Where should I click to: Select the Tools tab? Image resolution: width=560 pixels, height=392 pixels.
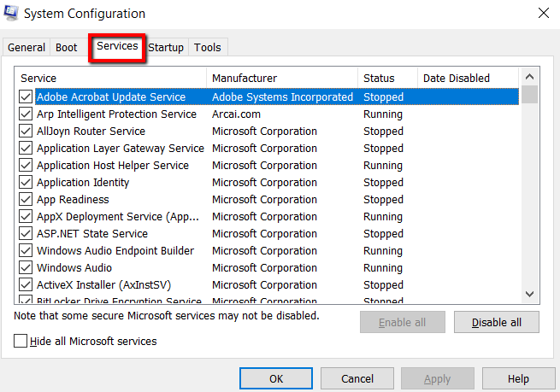pyautogui.click(x=208, y=48)
